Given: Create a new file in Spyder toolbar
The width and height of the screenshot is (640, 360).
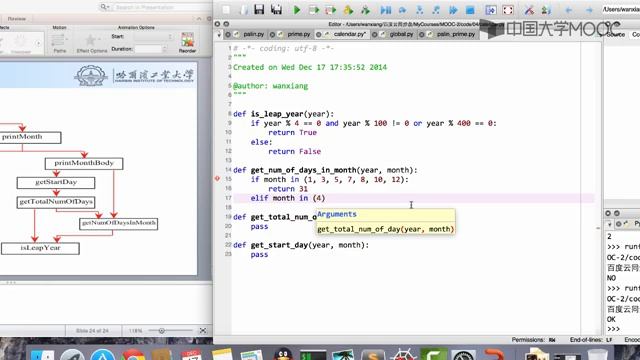Looking at the screenshot, I should click(x=226, y=9).
